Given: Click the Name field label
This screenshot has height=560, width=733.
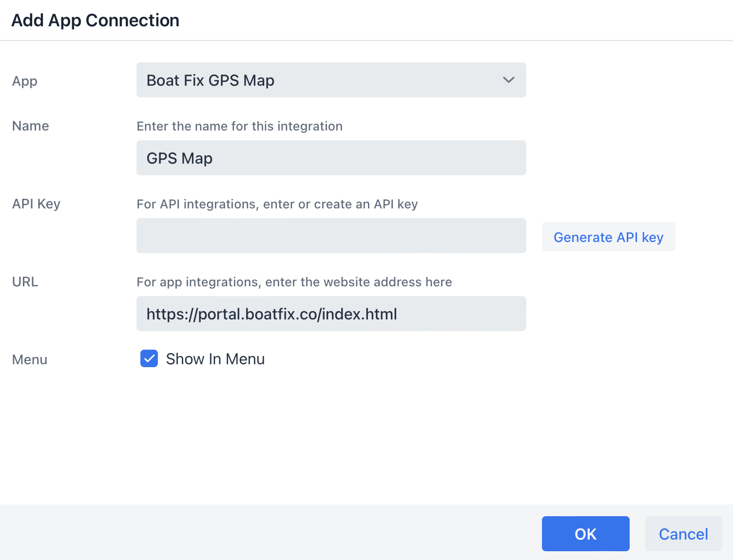Looking at the screenshot, I should (31, 126).
